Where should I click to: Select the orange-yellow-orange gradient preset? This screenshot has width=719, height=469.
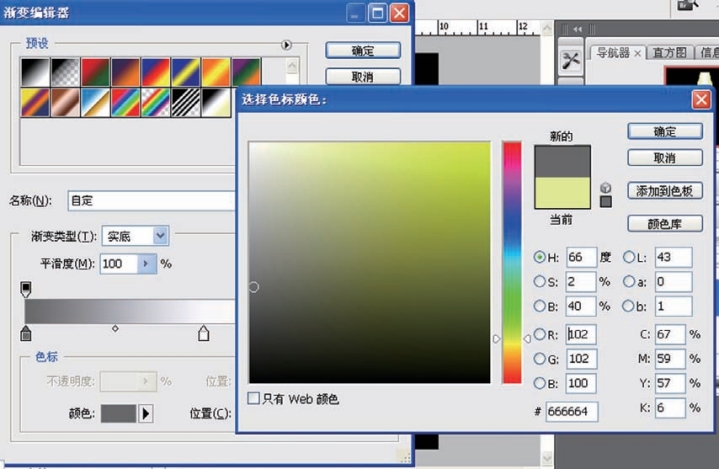[x=216, y=72]
